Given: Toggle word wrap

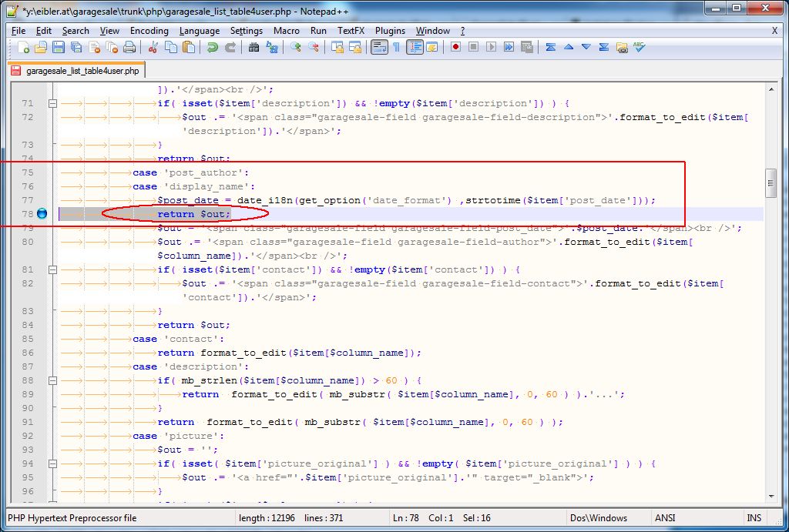Looking at the screenshot, I should point(379,47).
